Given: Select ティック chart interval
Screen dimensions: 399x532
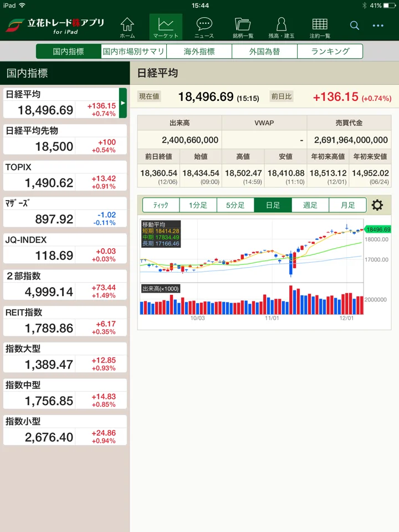Looking at the screenshot, I should (161, 205).
